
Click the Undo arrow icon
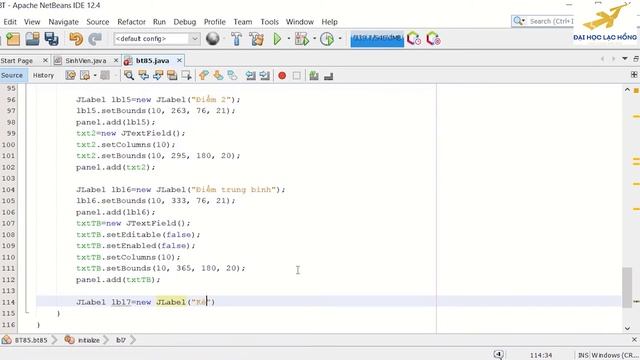(x=76, y=39)
